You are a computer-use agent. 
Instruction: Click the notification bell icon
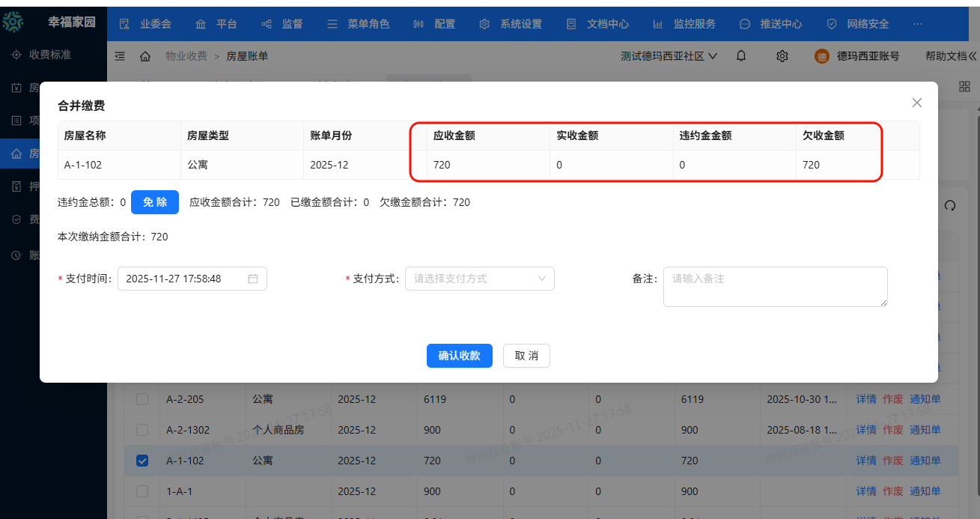tap(741, 56)
